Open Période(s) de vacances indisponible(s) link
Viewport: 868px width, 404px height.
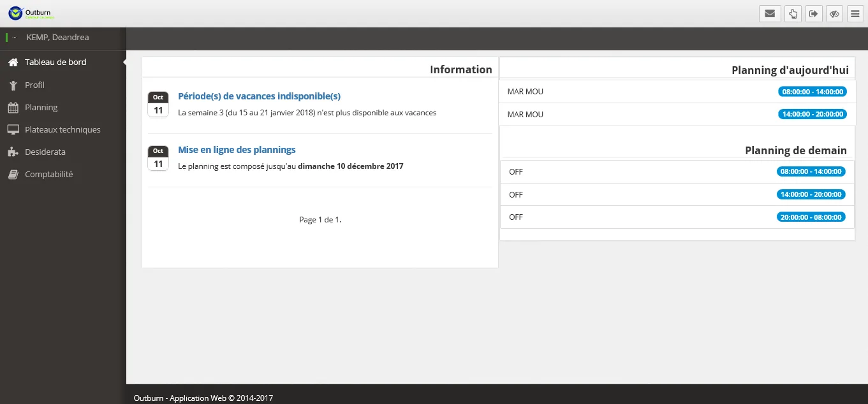point(259,96)
